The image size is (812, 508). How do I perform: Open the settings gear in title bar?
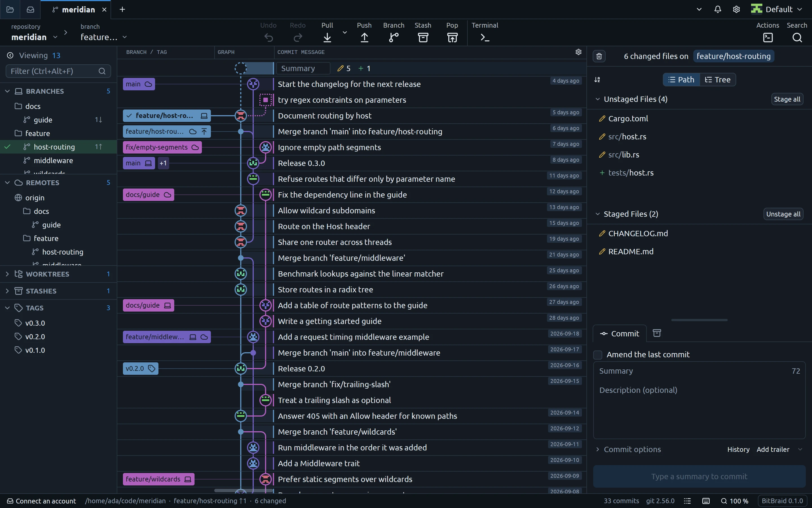[736, 9]
